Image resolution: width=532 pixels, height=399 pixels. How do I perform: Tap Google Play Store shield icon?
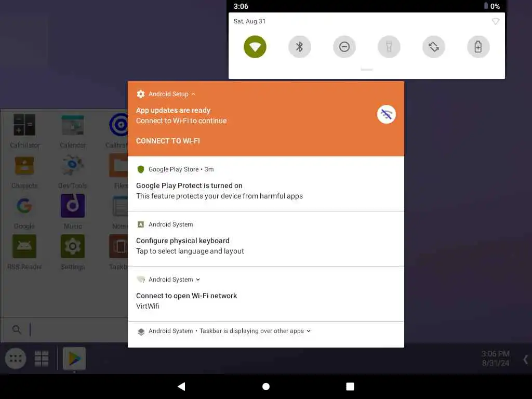tap(141, 169)
